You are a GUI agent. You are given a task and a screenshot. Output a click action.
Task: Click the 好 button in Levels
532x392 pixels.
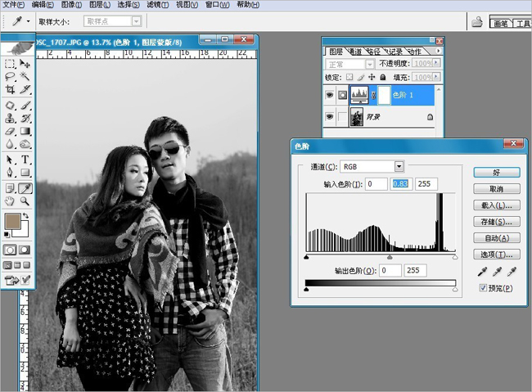pos(496,173)
